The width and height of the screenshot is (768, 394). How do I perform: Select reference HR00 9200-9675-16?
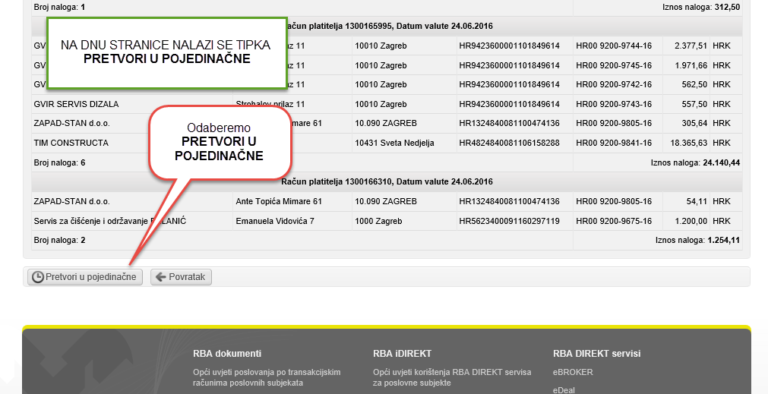[x=614, y=221]
